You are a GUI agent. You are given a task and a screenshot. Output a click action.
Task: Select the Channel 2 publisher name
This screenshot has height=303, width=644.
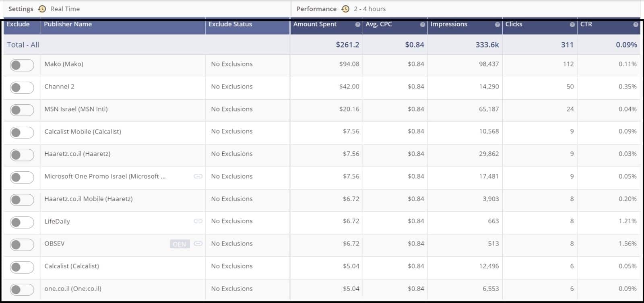[x=60, y=87]
